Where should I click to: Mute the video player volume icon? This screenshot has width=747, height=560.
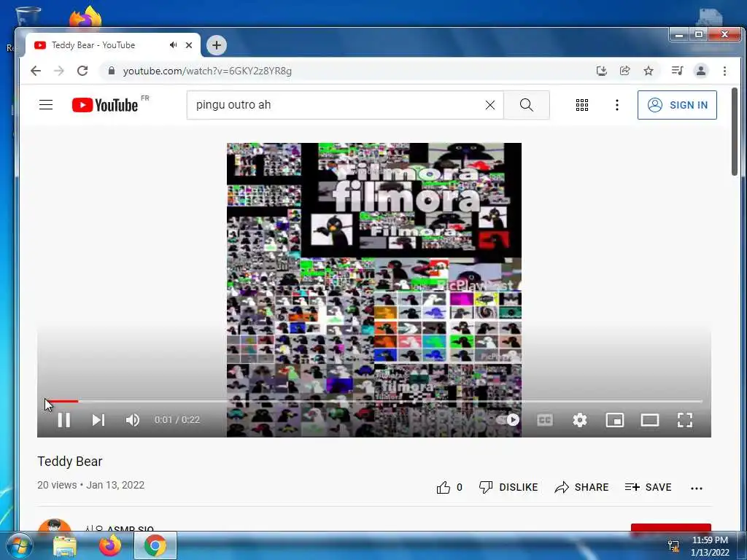(133, 420)
